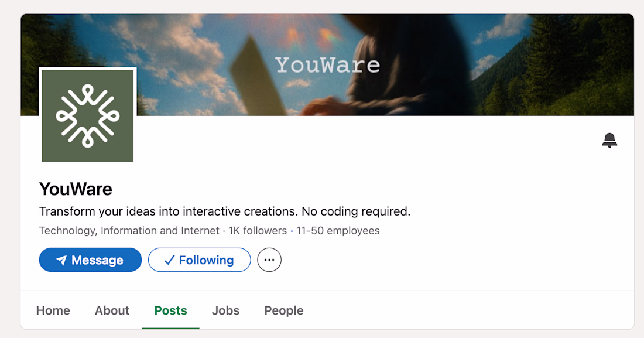Click the YouWare text on the banner
The height and width of the screenshot is (338, 644).
click(x=328, y=65)
